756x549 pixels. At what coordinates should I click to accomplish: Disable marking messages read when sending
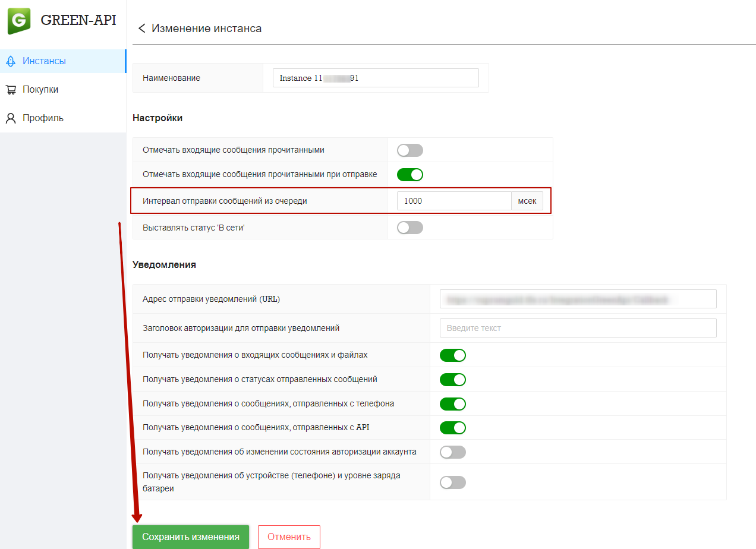pyautogui.click(x=410, y=175)
